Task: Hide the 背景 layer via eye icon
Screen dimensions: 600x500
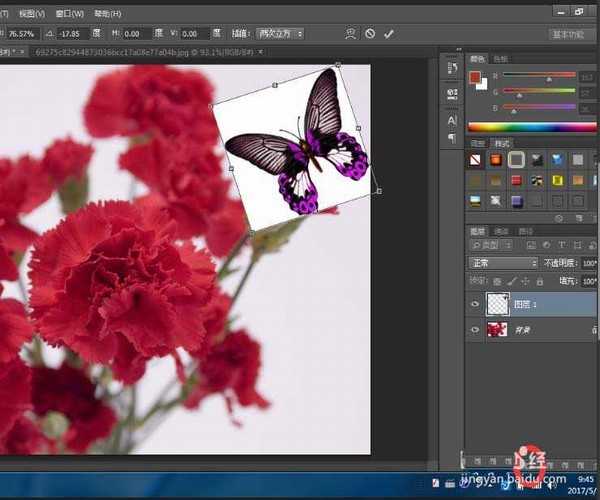Action: (x=474, y=329)
